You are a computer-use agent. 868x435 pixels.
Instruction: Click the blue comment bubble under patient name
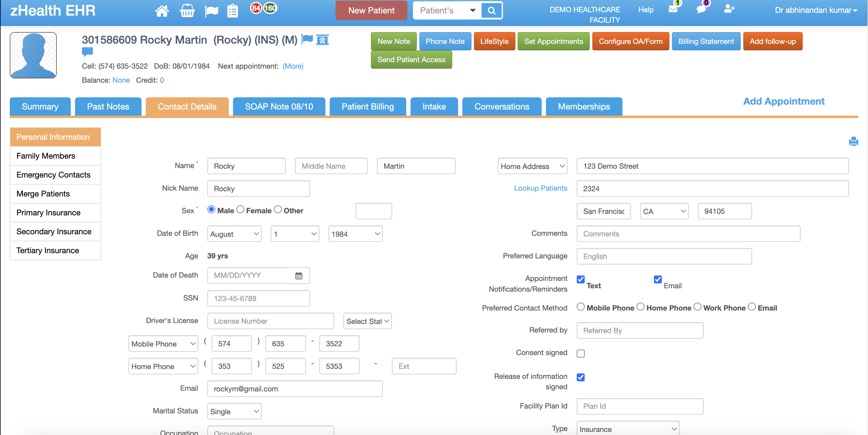(87, 52)
